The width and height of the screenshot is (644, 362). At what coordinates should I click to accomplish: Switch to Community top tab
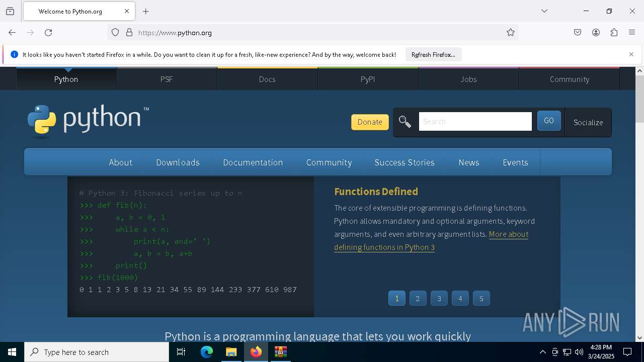[x=569, y=79]
